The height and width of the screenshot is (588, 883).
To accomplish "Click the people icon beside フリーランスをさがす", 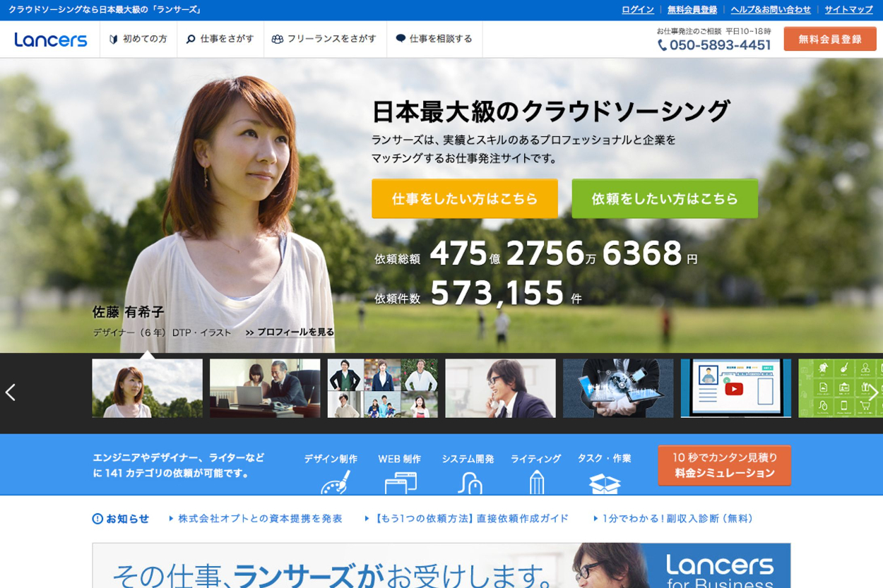I will (x=277, y=40).
